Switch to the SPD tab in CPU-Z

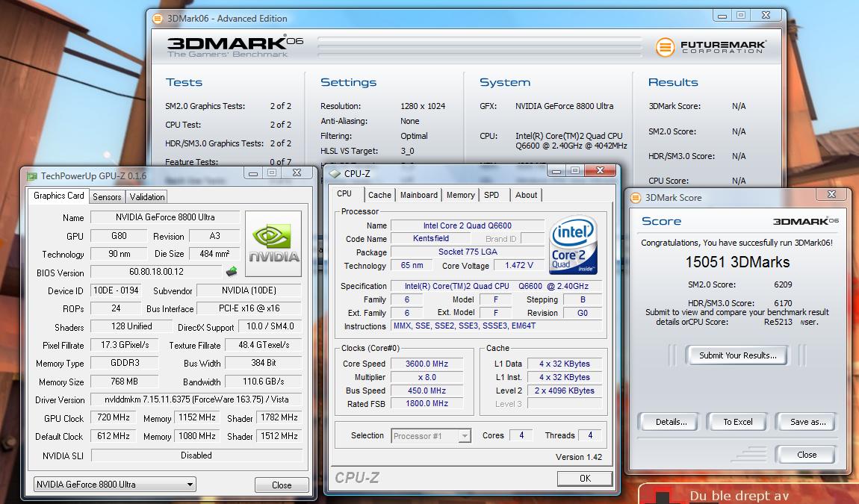[491, 195]
